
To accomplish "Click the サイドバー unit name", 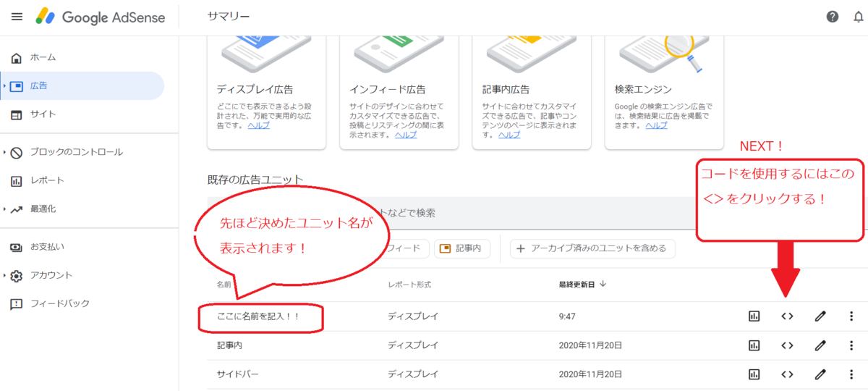I will [238, 374].
